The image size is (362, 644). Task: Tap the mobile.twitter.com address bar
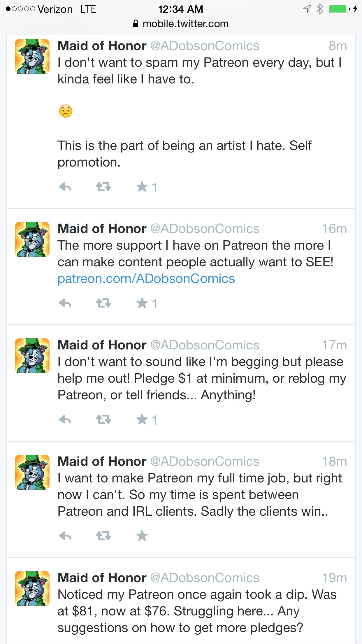coord(181,24)
